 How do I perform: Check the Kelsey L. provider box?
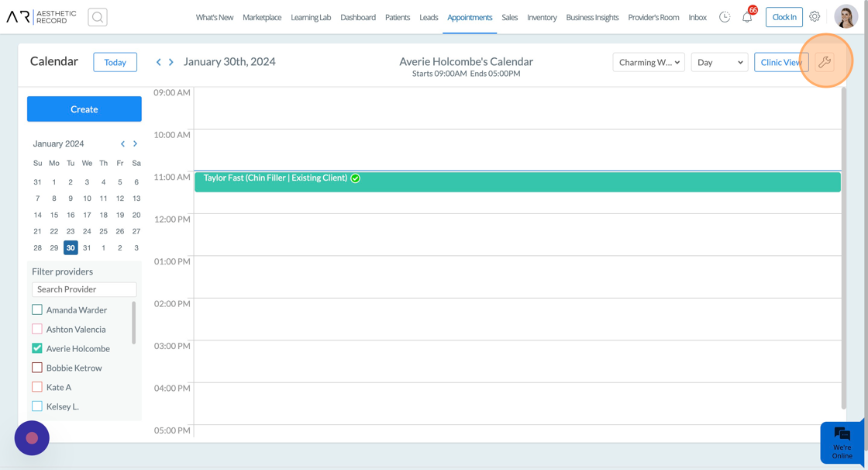pyautogui.click(x=37, y=406)
